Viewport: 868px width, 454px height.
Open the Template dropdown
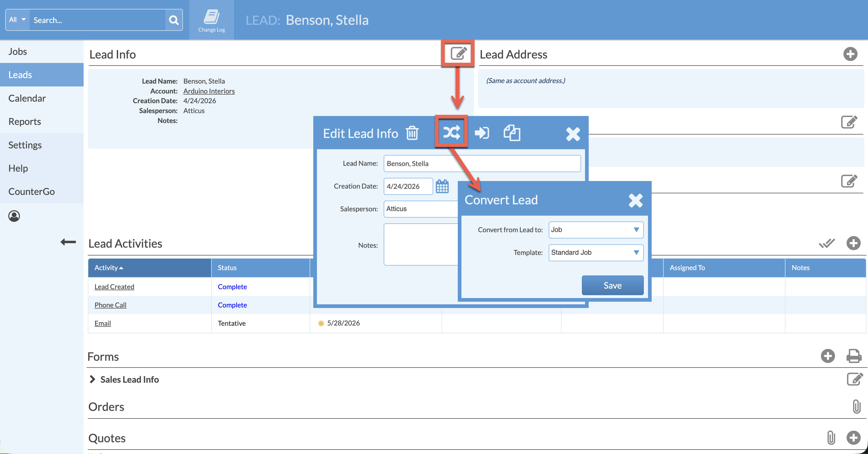click(x=596, y=253)
